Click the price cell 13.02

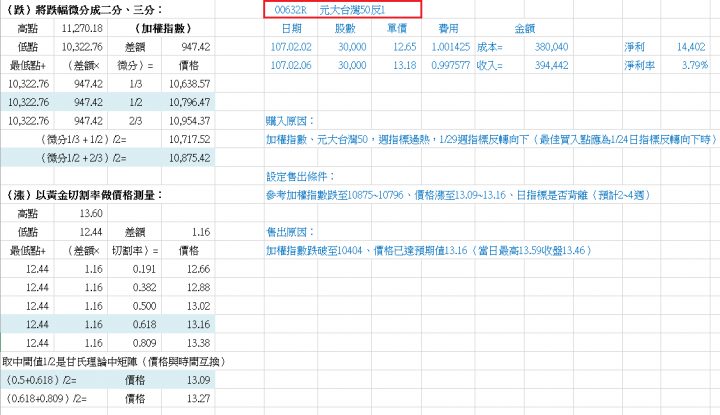198,306
